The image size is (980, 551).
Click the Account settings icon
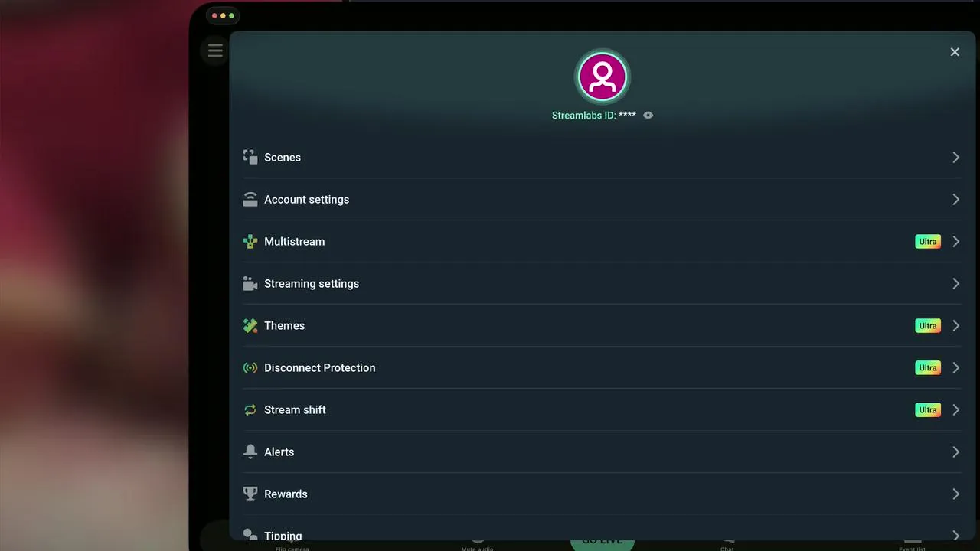(x=250, y=199)
